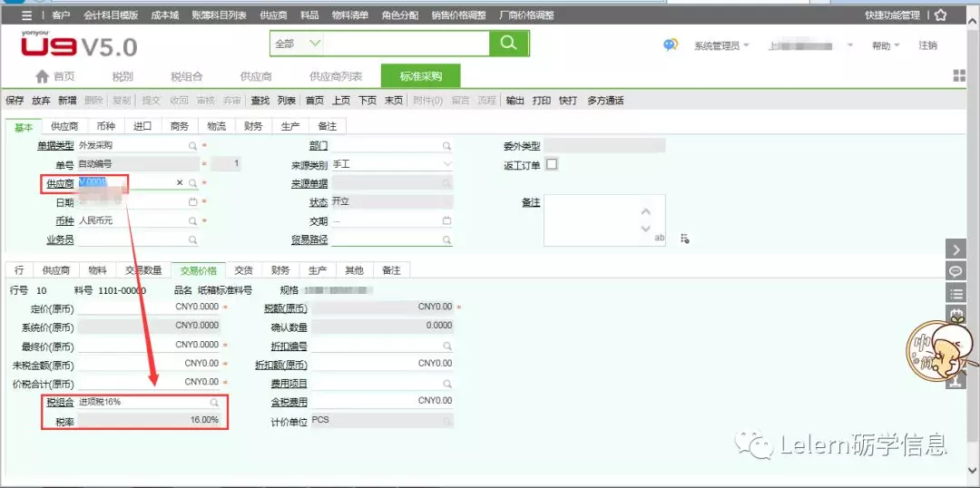This screenshot has height=488, width=980.
Task: Open lookup for 税组合 field
Action: click(x=214, y=403)
